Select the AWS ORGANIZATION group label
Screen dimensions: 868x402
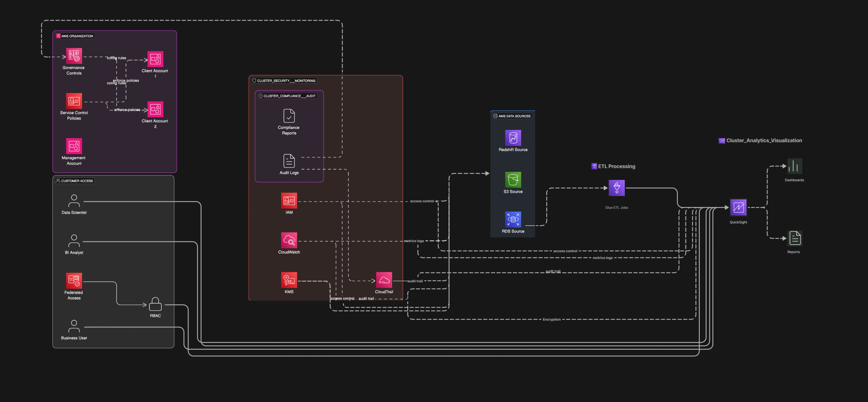tap(75, 36)
